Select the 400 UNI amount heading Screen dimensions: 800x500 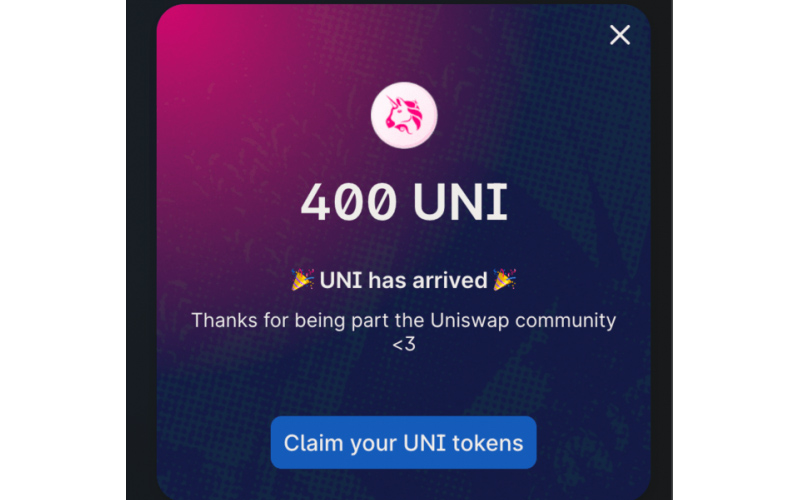pos(404,203)
